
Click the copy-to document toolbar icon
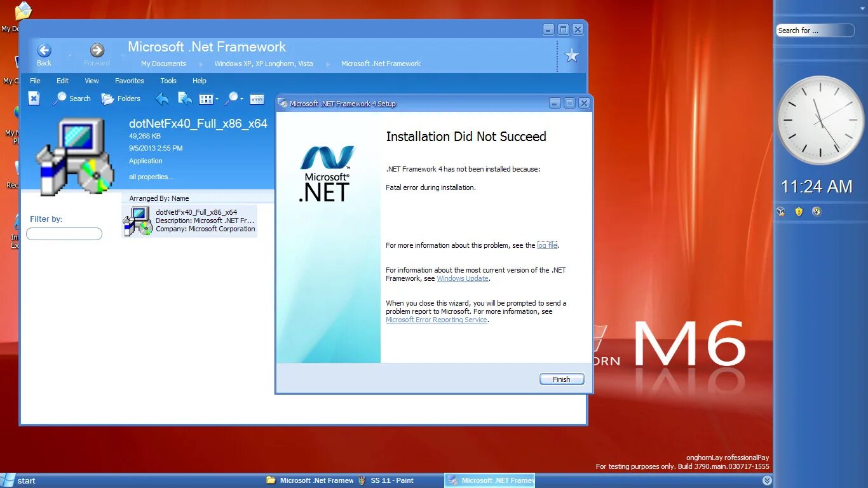pos(185,98)
